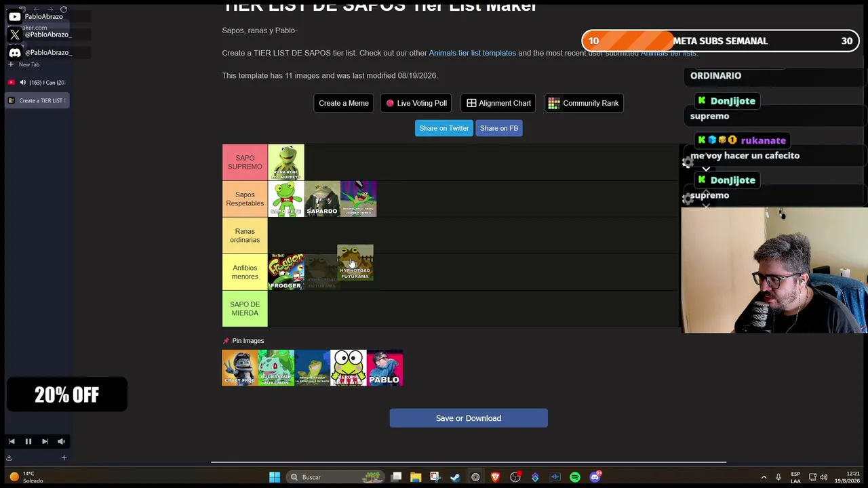Start a Live Voting Poll
868x488 pixels.
coord(416,103)
